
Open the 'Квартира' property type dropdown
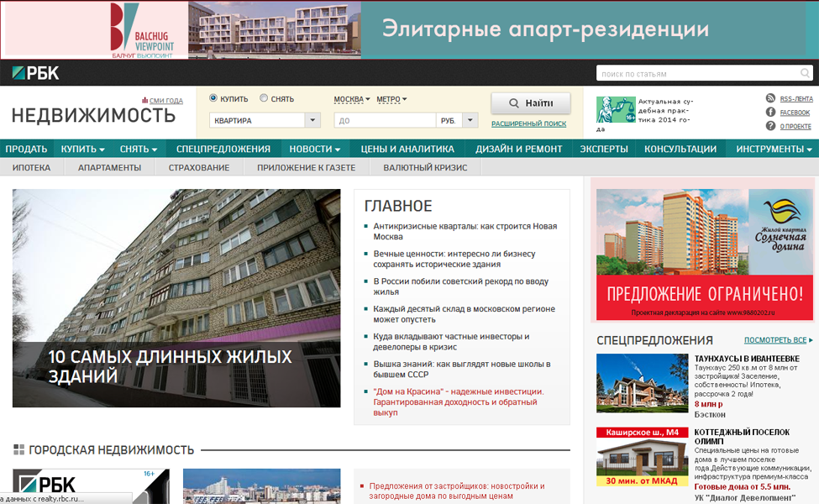[x=265, y=120]
